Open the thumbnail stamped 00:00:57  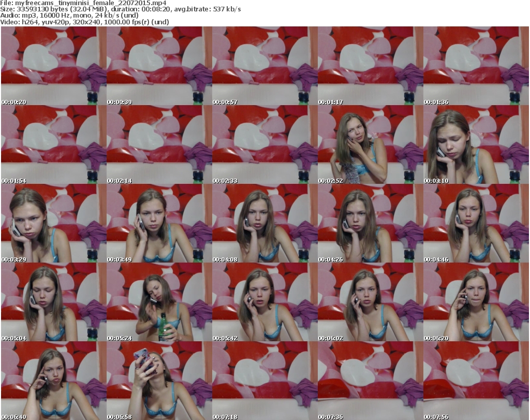(264, 66)
